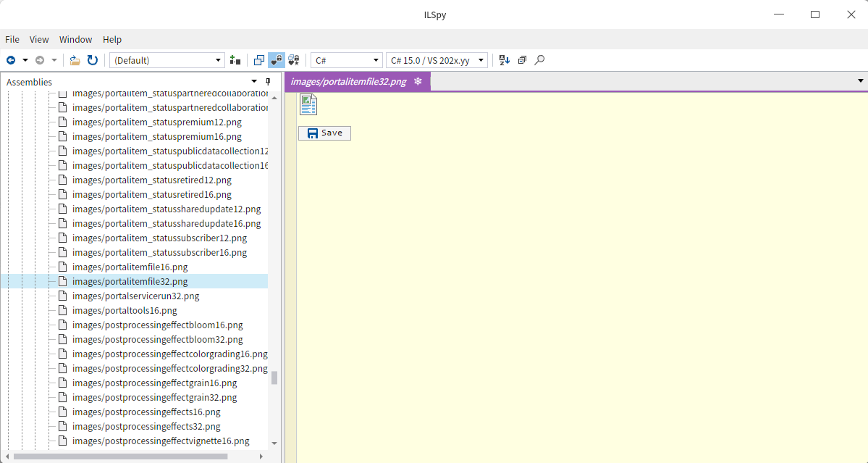Open the Assemblies panel options dropdown arrow

tap(254, 82)
